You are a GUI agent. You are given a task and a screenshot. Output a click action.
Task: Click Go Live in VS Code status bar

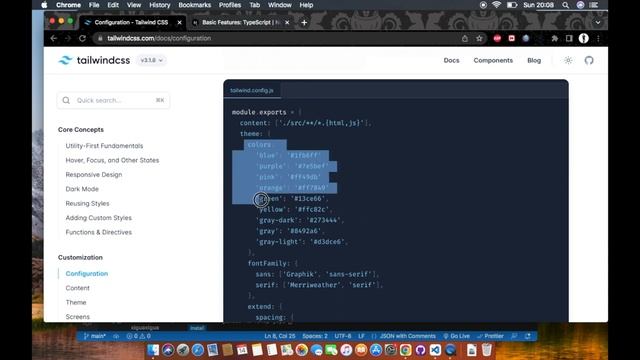456,336
